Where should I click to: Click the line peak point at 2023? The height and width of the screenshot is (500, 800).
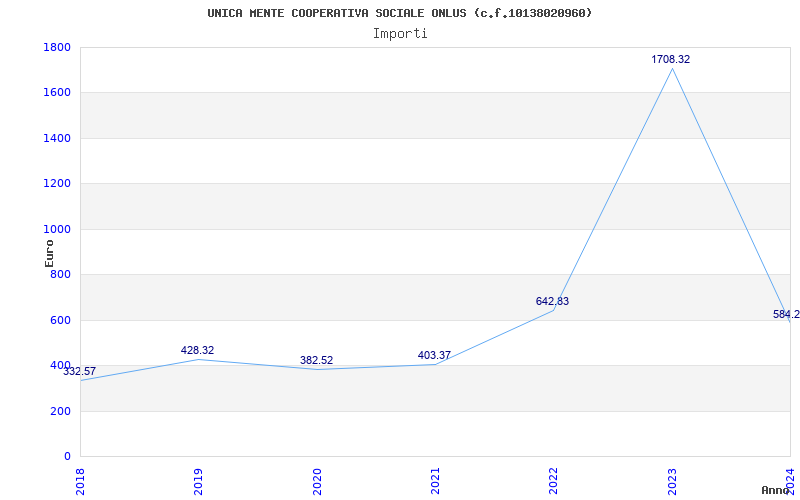tap(672, 68)
